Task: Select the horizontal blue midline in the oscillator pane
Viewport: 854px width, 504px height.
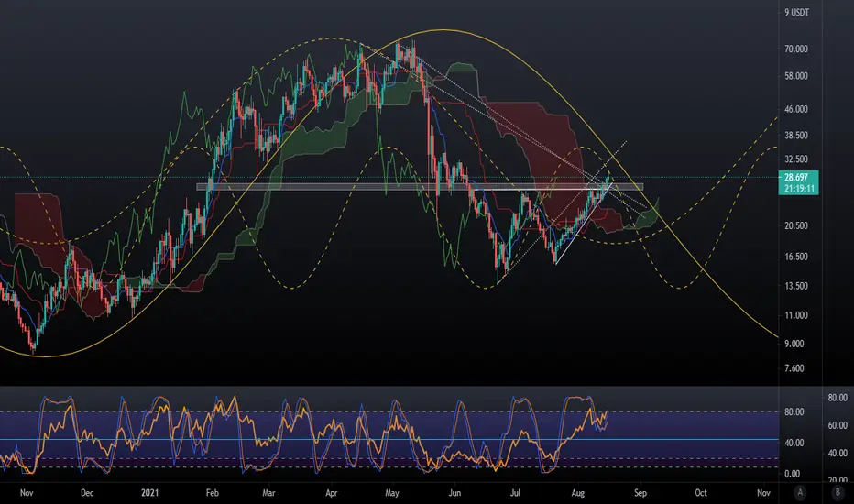Action: click(x=389, y=439)
